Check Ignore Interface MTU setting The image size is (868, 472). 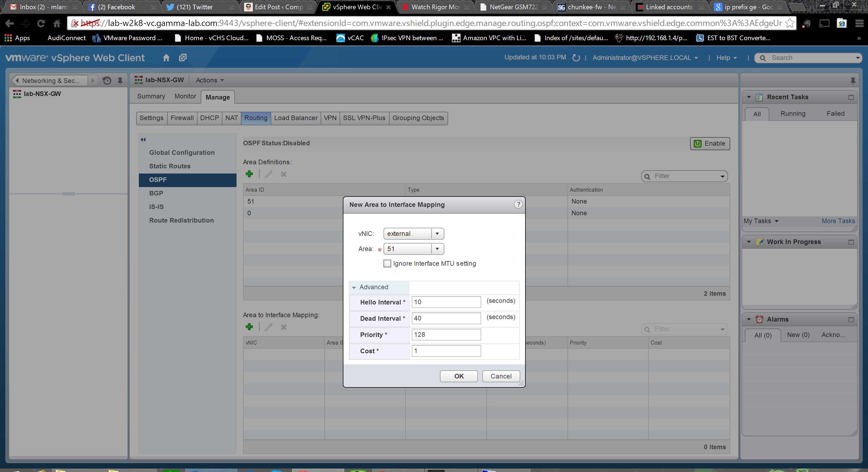(x=387, y=264)
